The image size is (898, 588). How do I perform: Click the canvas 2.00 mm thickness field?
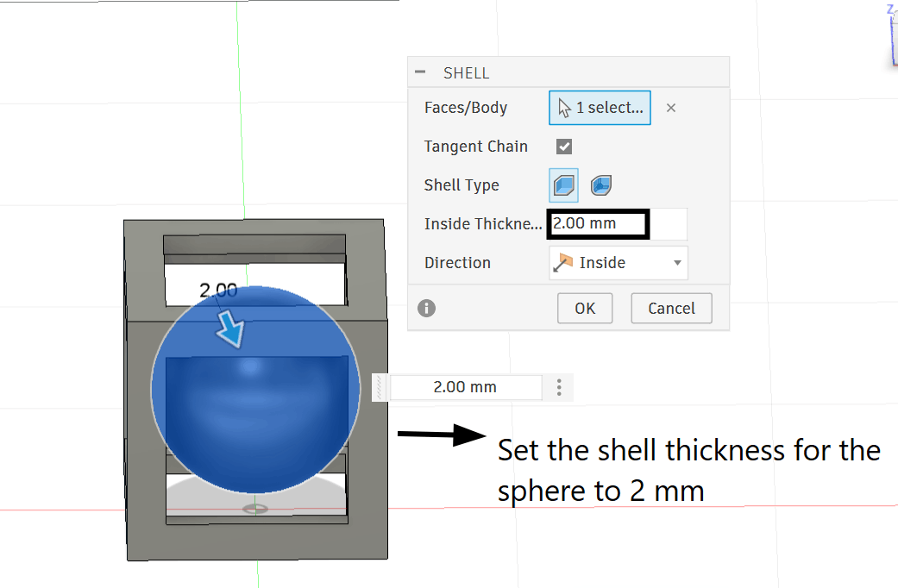coord(465,388)
